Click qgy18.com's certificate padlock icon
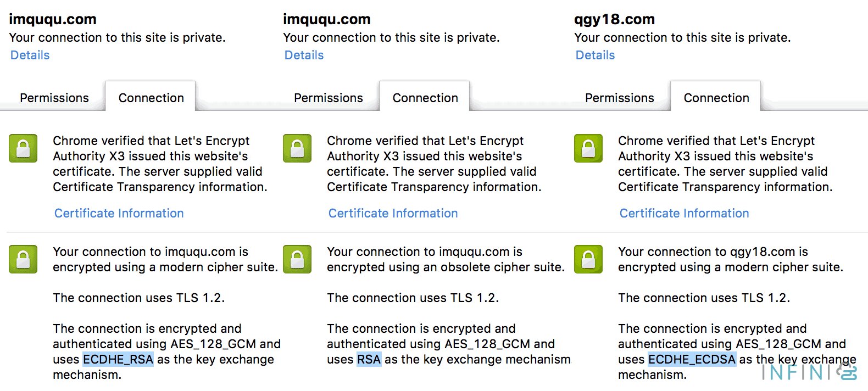 588,148
